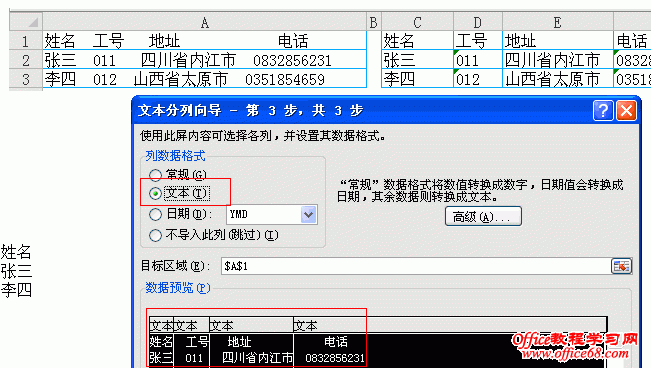Viewport: 651px width, 368px height.
Task: Select cell D1 with 工号
Action: [478, 41]
